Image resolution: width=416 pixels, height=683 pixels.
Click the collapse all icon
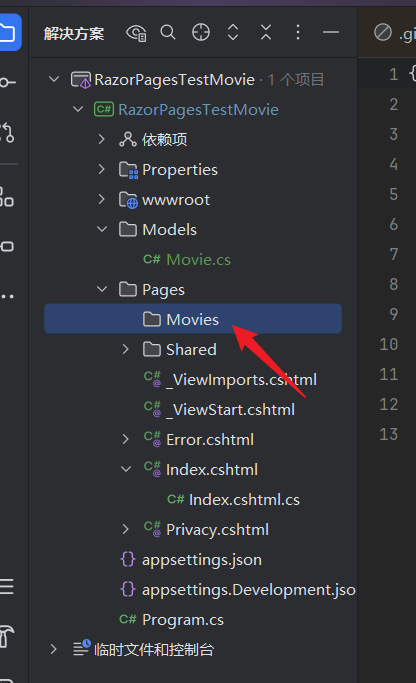click(266, 32)
